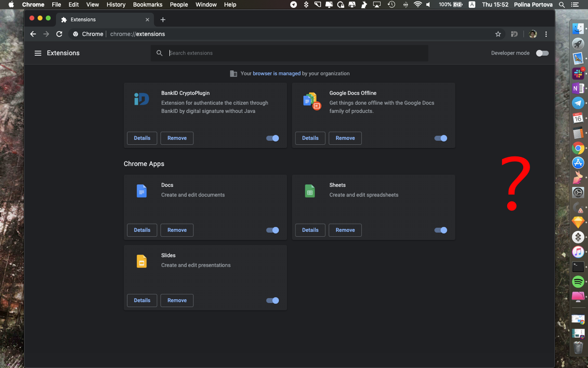This screenshot has height=368, width=588.
Task: Open Details for the Docs app
Action: pos(142,230)
